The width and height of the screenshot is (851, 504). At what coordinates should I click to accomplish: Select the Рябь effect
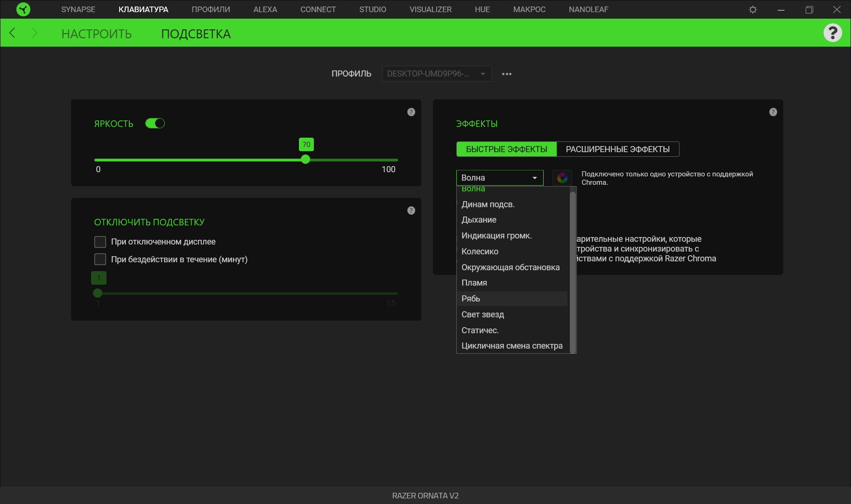coord(512,299)
